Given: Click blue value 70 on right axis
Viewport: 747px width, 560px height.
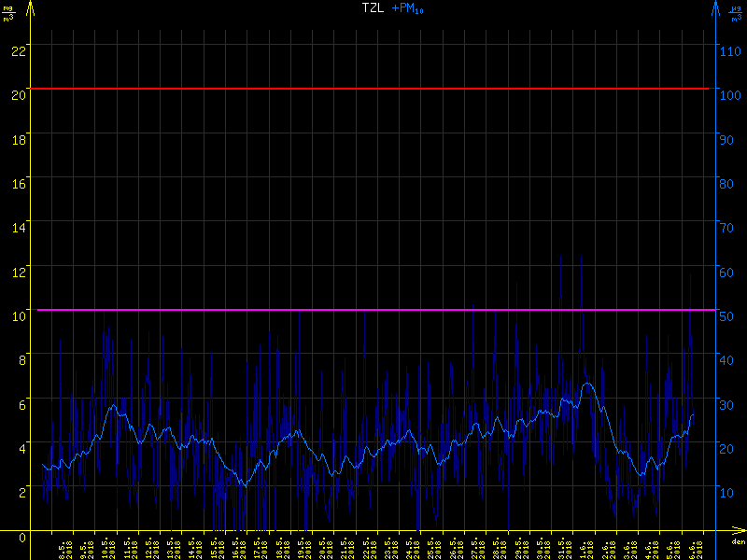Looking at the screenshot, I should click(x=726, y=227).
